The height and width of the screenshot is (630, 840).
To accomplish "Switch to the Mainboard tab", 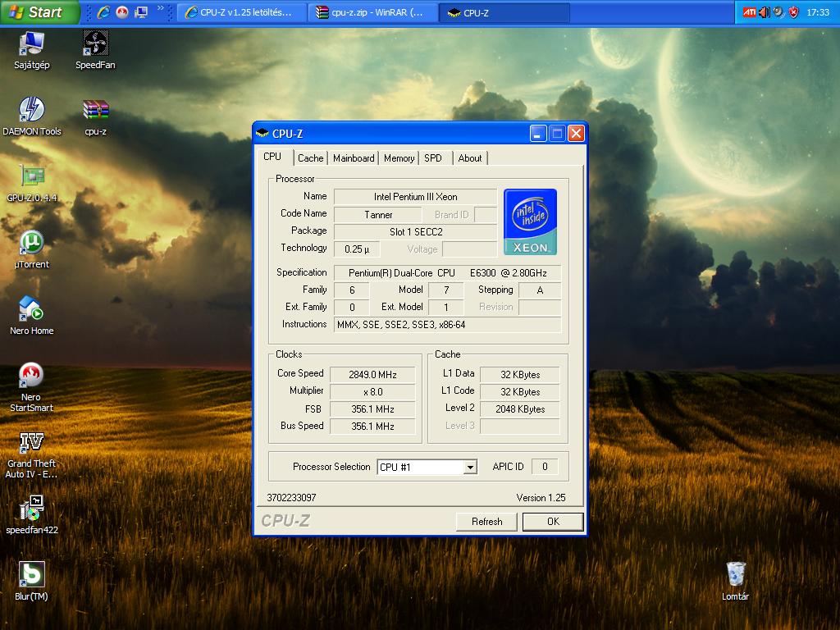I will pyautogui.click(x=354, y=158).
